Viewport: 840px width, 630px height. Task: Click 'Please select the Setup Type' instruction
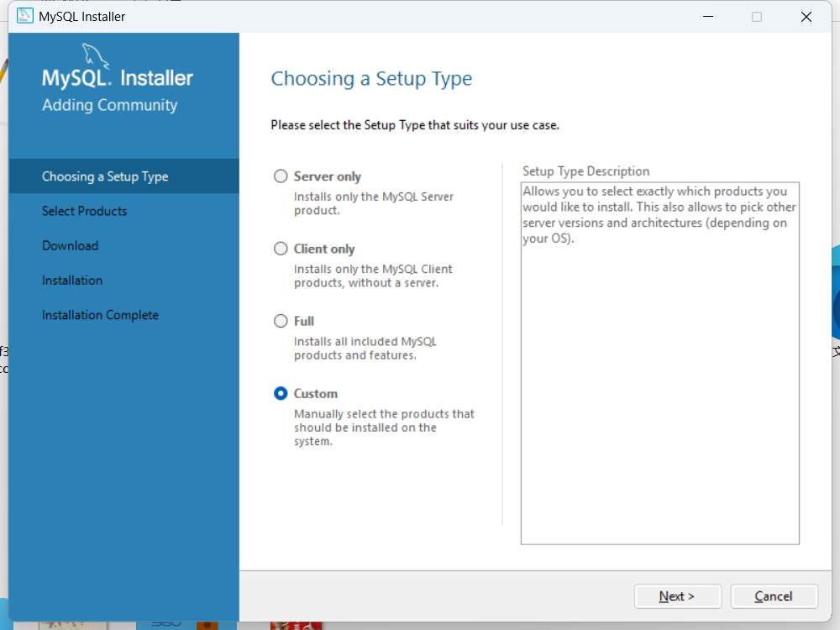pos(415,125)
